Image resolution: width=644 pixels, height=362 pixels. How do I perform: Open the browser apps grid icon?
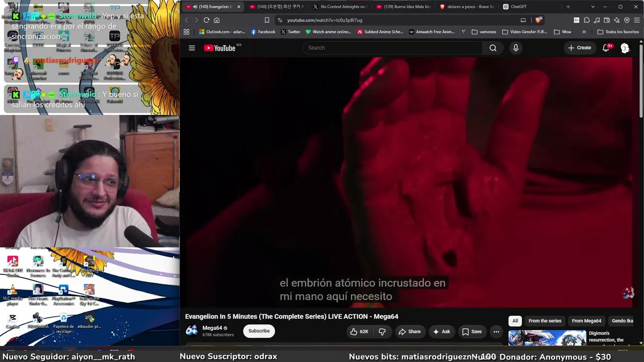click(186, 32)
